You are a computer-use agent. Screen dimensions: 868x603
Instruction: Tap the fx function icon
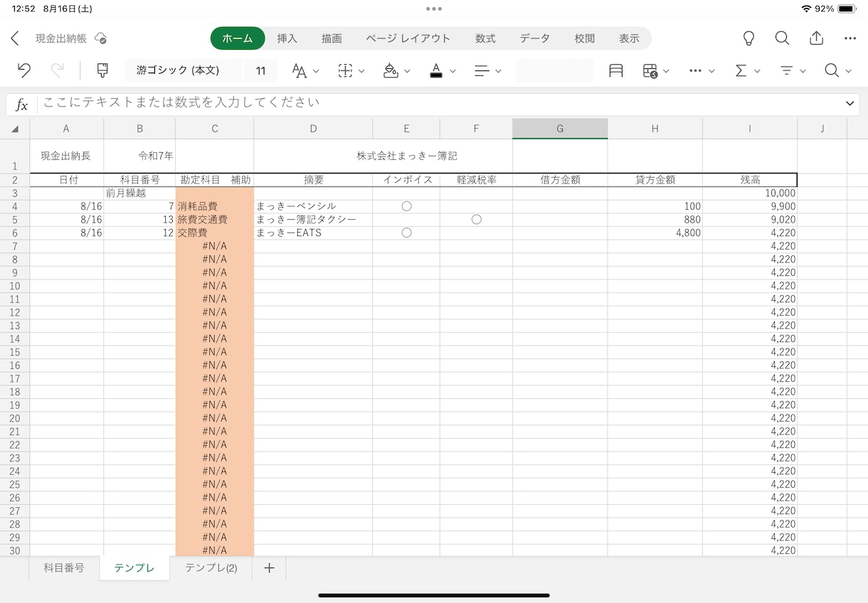[22, 105]
